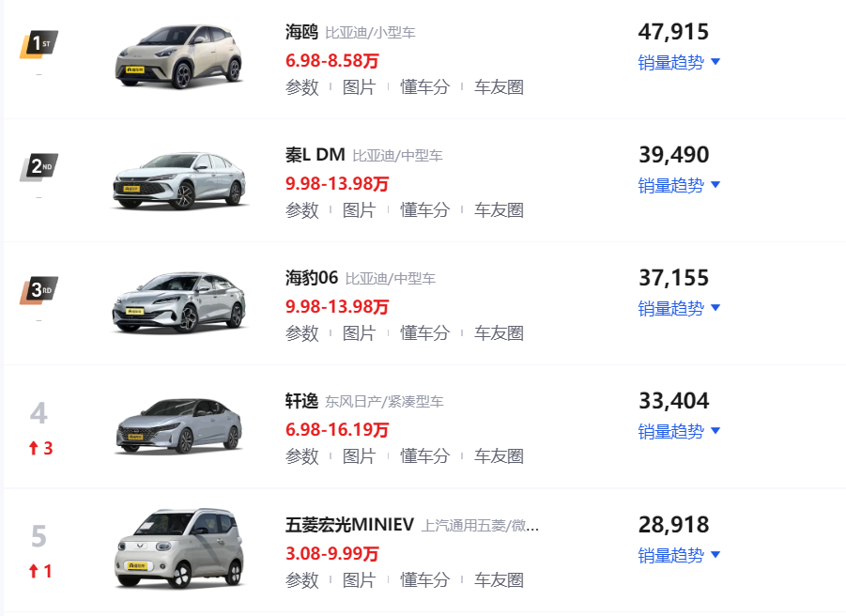The width and height of the screenshot is (846, 616).
Task: Open 参数 link for 五菱宏光MINIEV
Action: pyautogui.click(x=302, y=580)
